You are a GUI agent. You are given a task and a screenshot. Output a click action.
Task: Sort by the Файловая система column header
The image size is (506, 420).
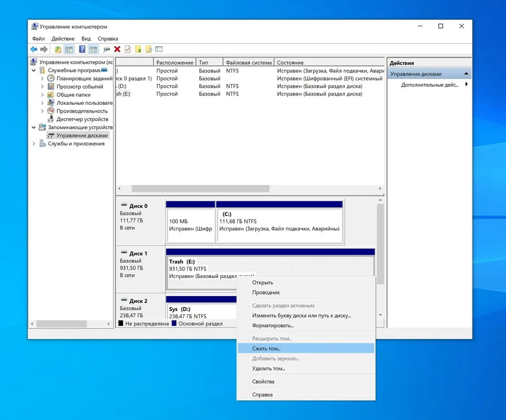pos(248,62)
